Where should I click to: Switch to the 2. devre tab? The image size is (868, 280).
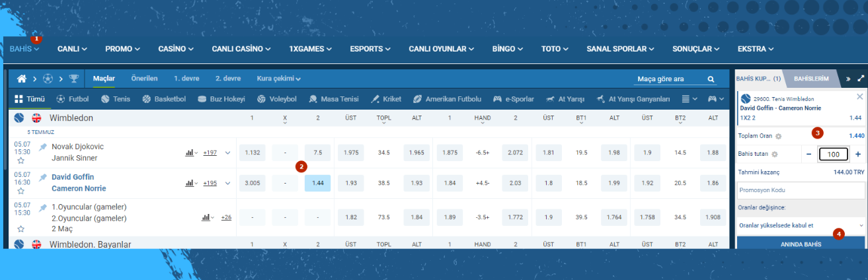click(228, 79)
